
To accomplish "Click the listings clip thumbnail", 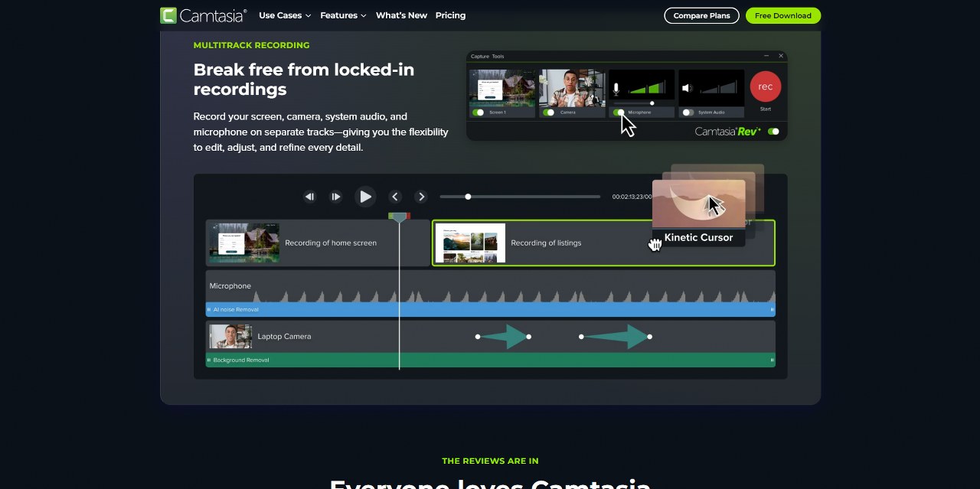I will (470, 243).
